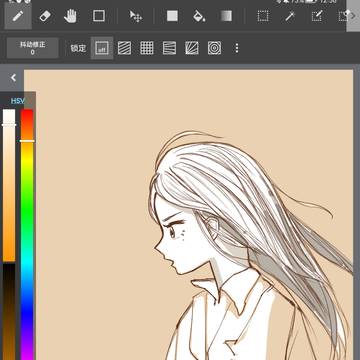Select the filled rectangle tool
The width and height of the screenshot is (360, 360).
(x=172, y=16)
